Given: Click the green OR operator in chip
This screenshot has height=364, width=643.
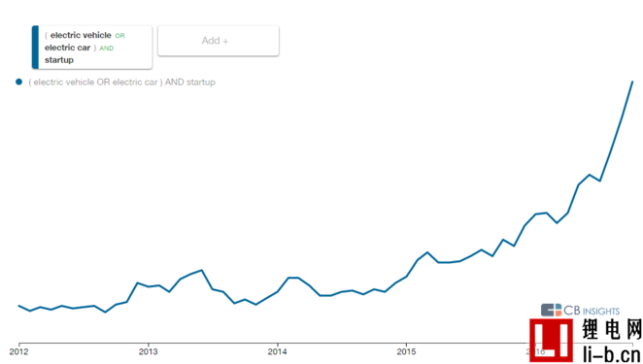Looking at the screenshot, I should 119,36.
